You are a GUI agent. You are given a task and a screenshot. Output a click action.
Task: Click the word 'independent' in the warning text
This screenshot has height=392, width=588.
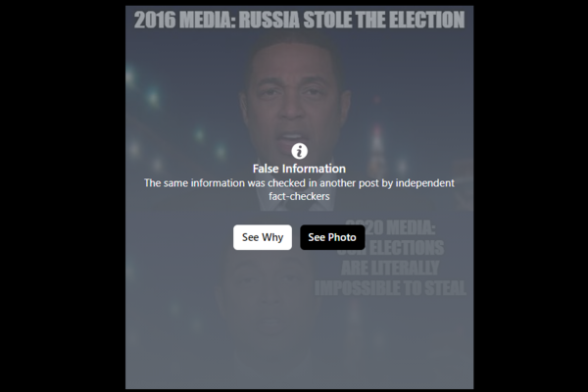pos(425,183)
